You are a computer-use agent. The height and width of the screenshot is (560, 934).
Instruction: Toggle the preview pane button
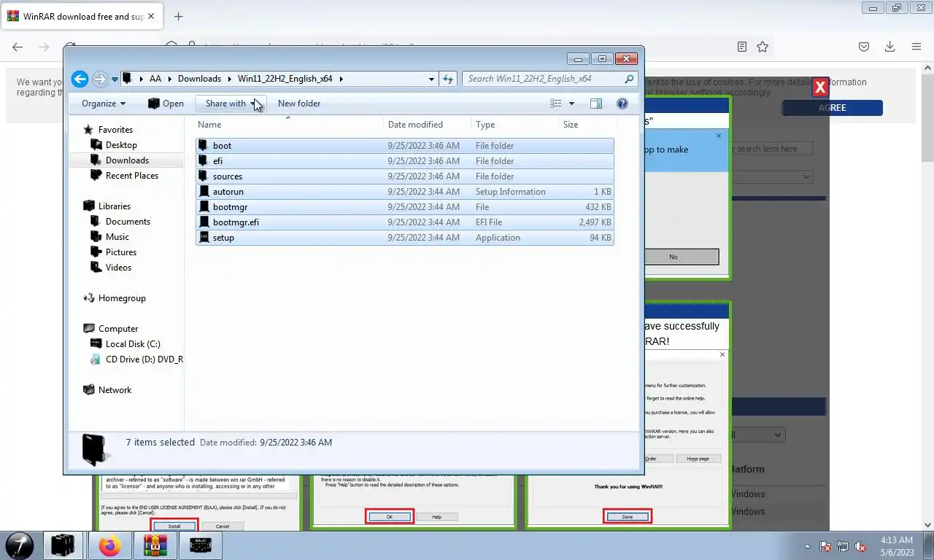coord(596,104)
